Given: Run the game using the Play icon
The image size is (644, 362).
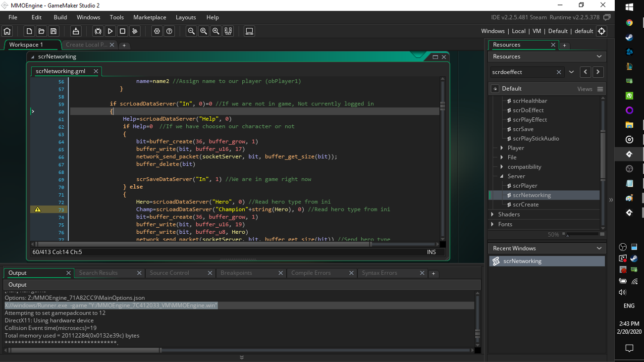Looking at the screenshot, I should [x=110, y=31].
